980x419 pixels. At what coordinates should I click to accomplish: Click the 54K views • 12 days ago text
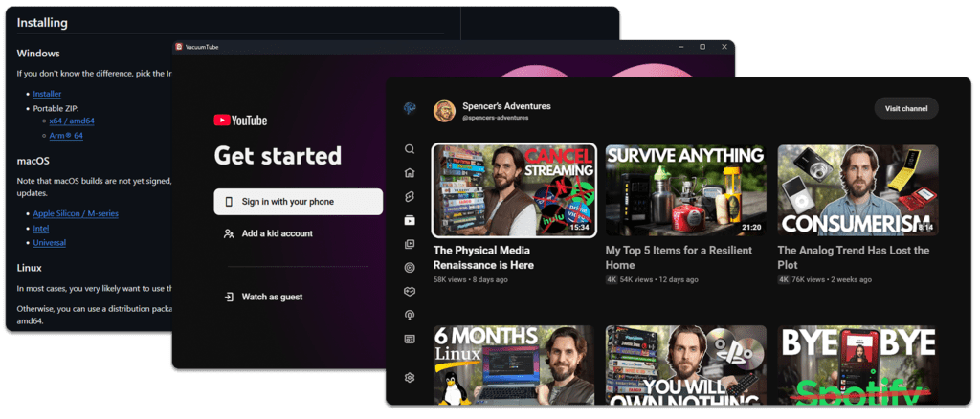(x=658, y=279)
